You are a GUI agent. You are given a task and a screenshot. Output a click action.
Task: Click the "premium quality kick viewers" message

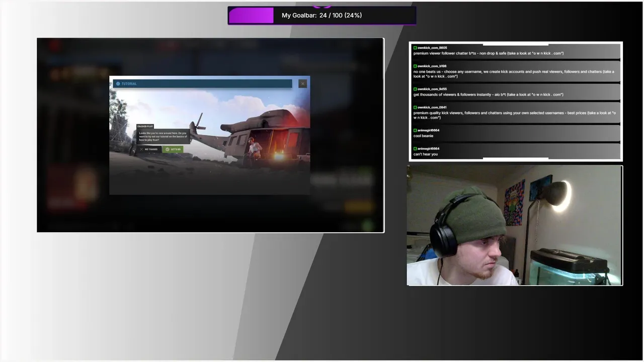pyautogui.click(x=514, y=115)
